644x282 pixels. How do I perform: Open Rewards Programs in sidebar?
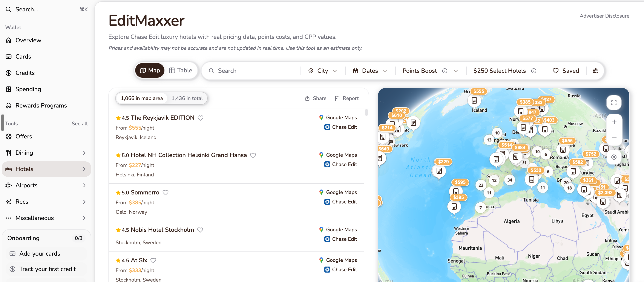46,106
